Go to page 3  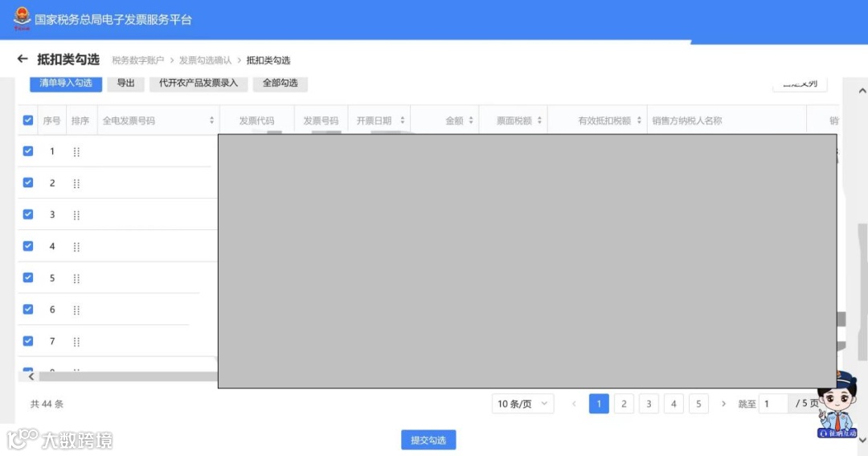coord(649,404)
